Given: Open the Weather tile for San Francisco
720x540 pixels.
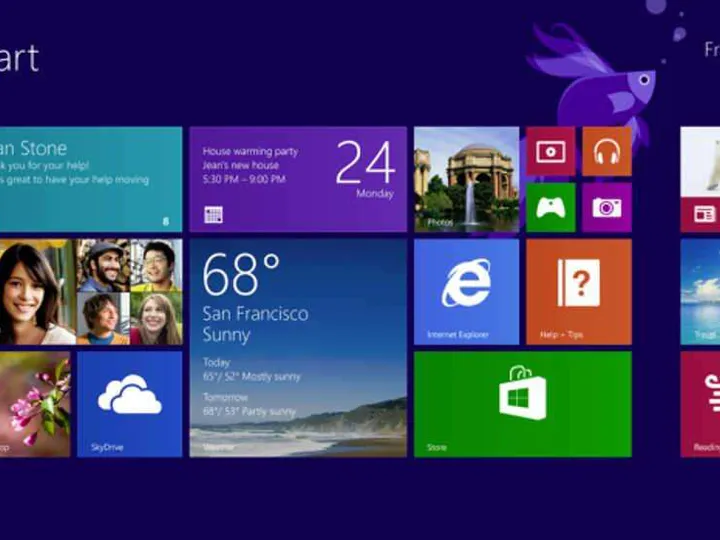Looking at the screenshot, I should click(298, 348).
